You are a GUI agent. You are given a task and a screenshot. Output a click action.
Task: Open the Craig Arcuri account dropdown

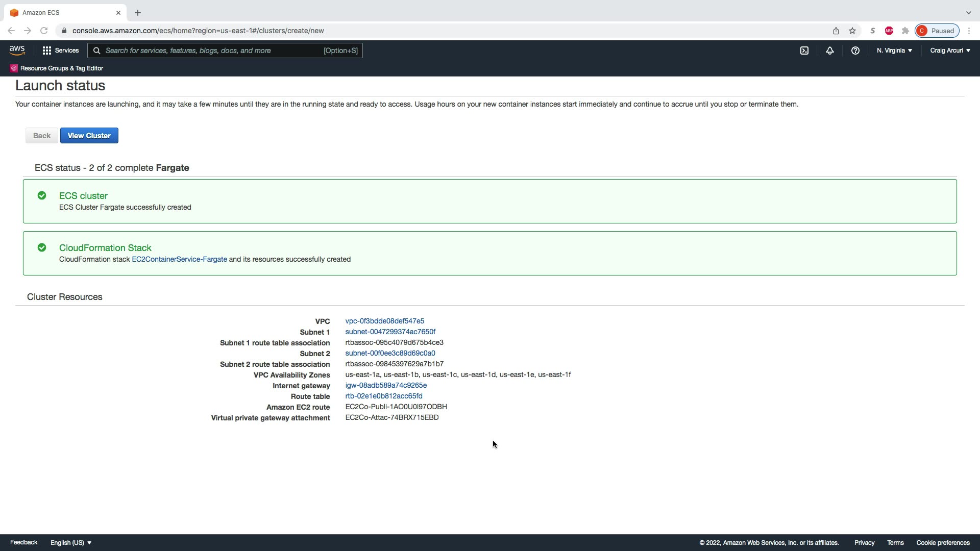[950, 51]
